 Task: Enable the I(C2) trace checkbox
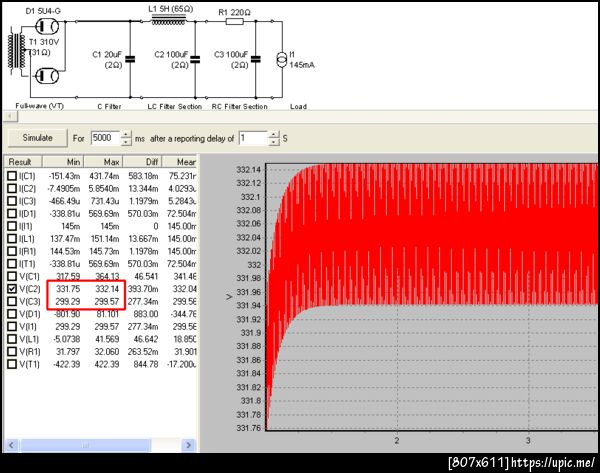point(12,189)
